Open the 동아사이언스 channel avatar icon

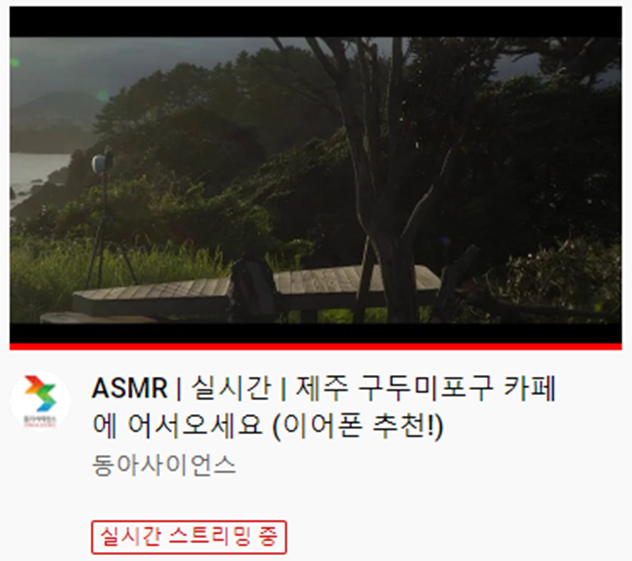click(x=40, y=401)
